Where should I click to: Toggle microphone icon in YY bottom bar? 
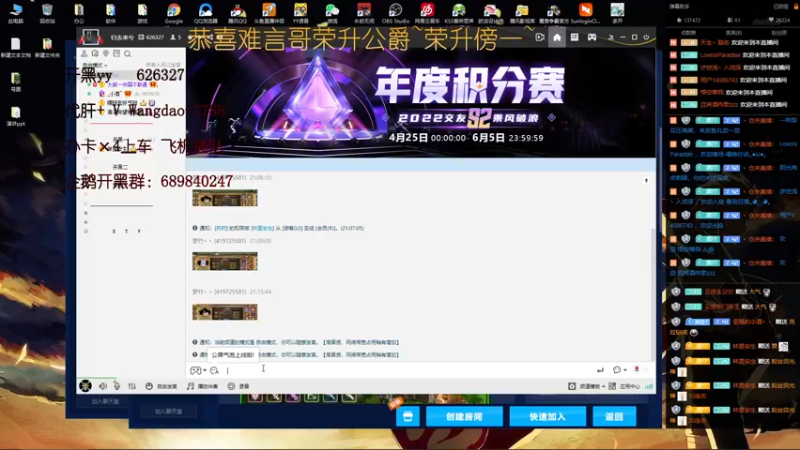click(117, 386)
